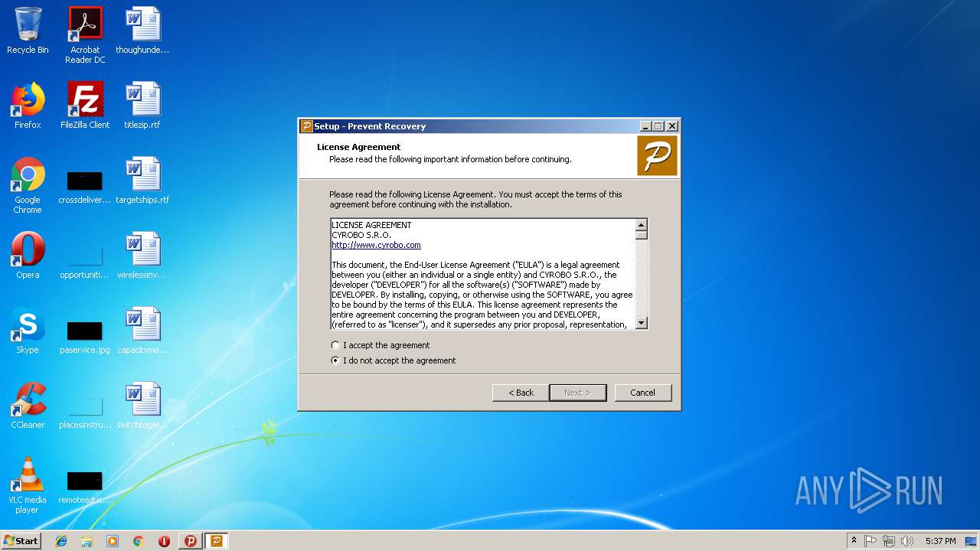Launch CCleaner desktop shortcut
The image size is (980, 551).
click(x=28, y=406)
